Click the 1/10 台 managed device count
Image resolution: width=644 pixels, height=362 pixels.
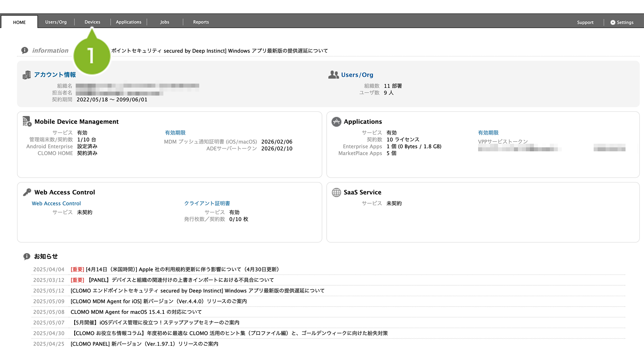point(87,140)
